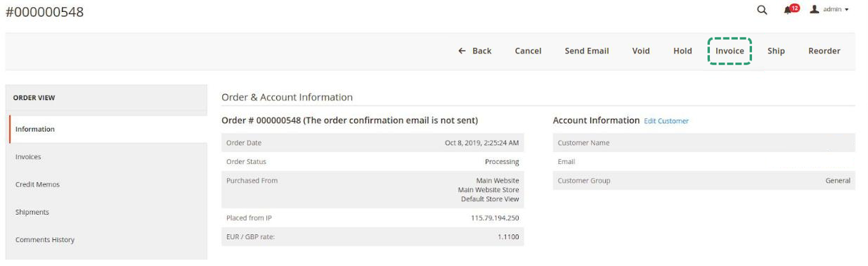Image resolution: width=868 pixels, height=266 pixels.
Task: Open the Credit Memos tab
Action: coord(108,184)
